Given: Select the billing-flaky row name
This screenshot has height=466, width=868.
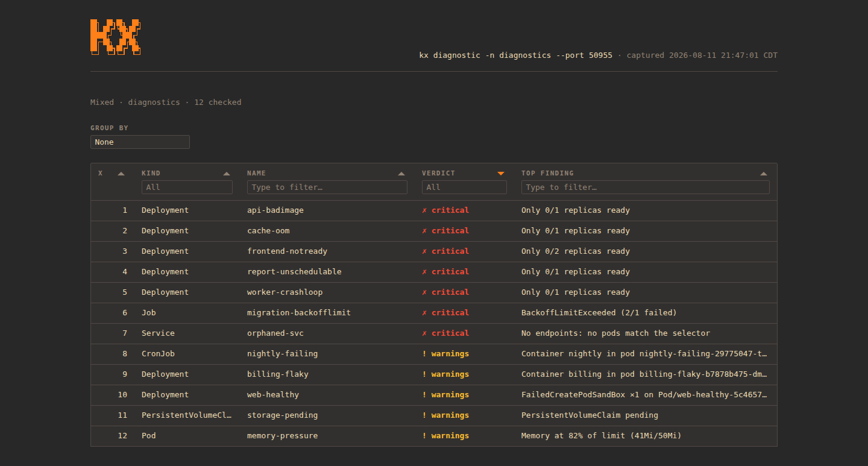Looking at the screenshot, I should pos(278,374).
